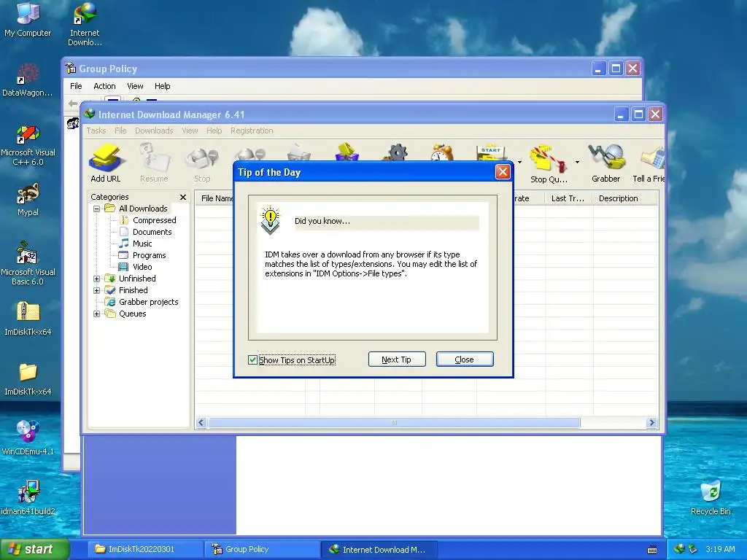This screenshot has width=747, height=560.
Task: Open the IDM View menu
Action: [190, 131]
